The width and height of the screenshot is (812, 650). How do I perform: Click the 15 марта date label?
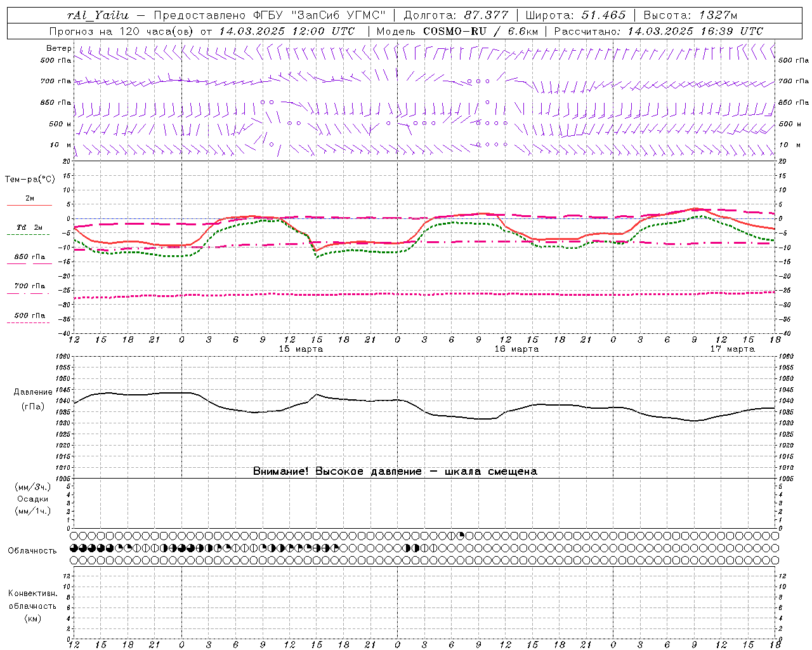tap(301, 349)
